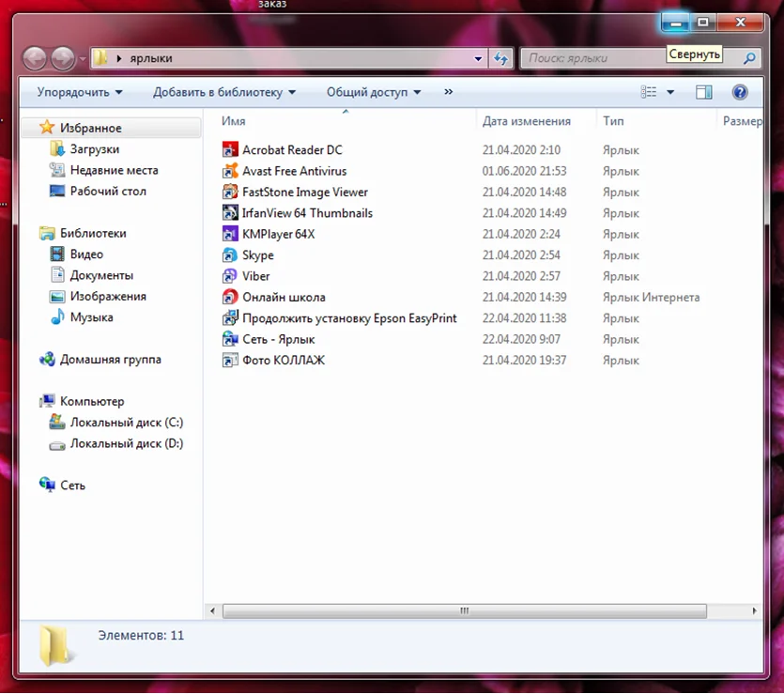Open the view options dropdown arrow

[670, 92]
